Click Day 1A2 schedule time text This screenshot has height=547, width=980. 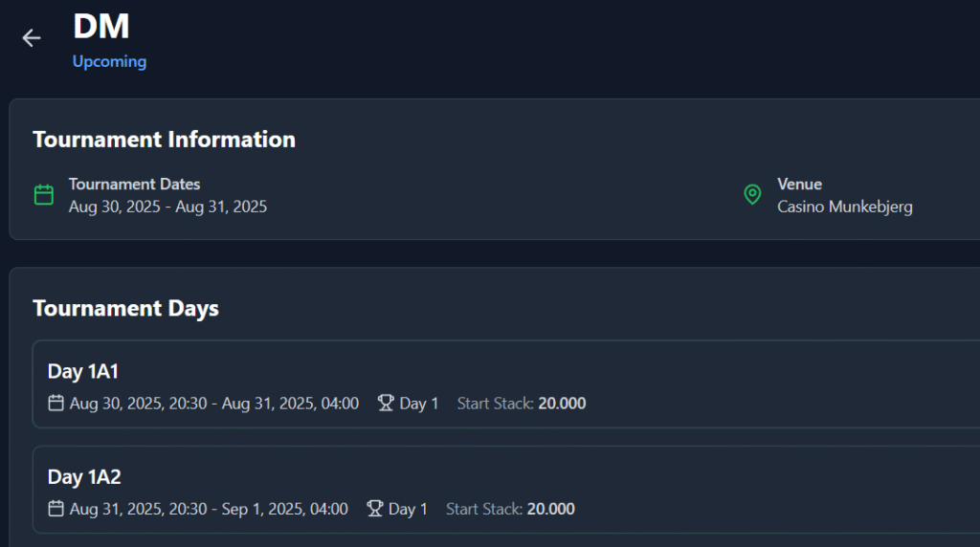(209, 509)
